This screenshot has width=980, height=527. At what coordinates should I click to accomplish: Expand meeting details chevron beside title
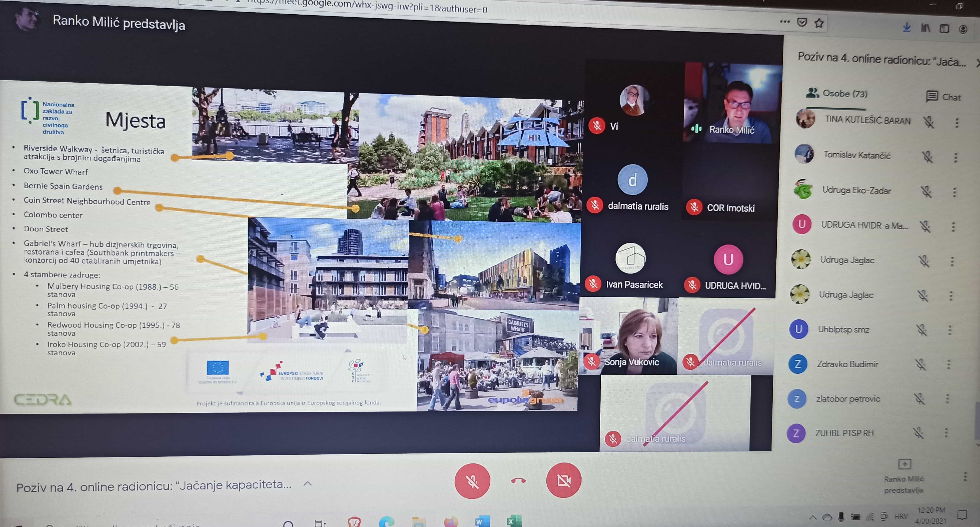coord(307,484)
